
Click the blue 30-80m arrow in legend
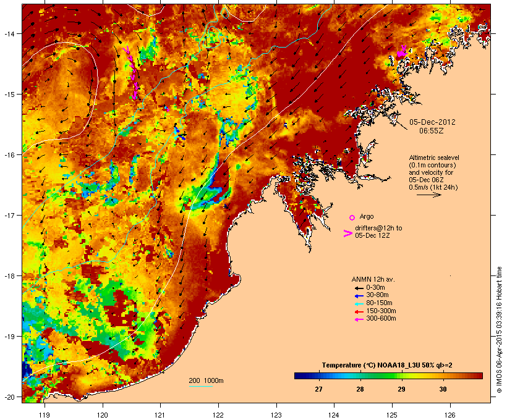click(x=359, y=296)
